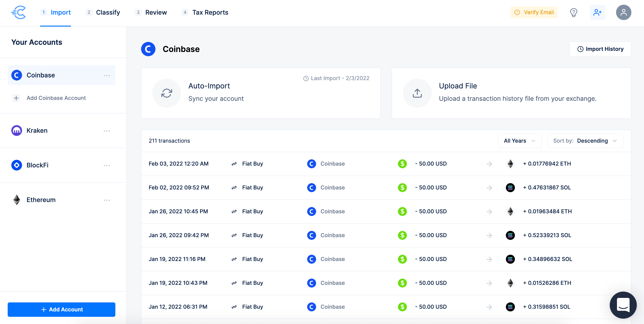The image size is (644, 324).
Task: Click Add Coinbase Account
Action: (56, 98)
